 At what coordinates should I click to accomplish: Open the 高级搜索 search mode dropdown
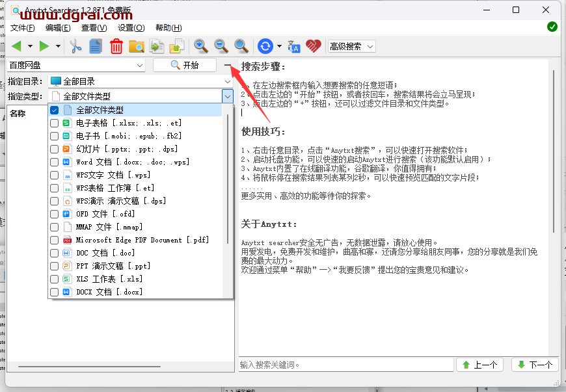point(351,46)
